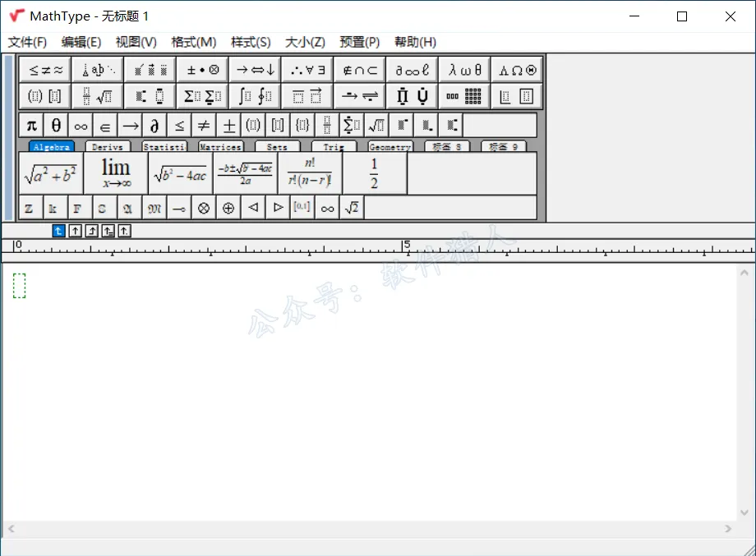Viewport: 756px width, 556px height.
Task: Insert infinity symbol from small bar
Action: pyautogui.click(x=81, y=126)
